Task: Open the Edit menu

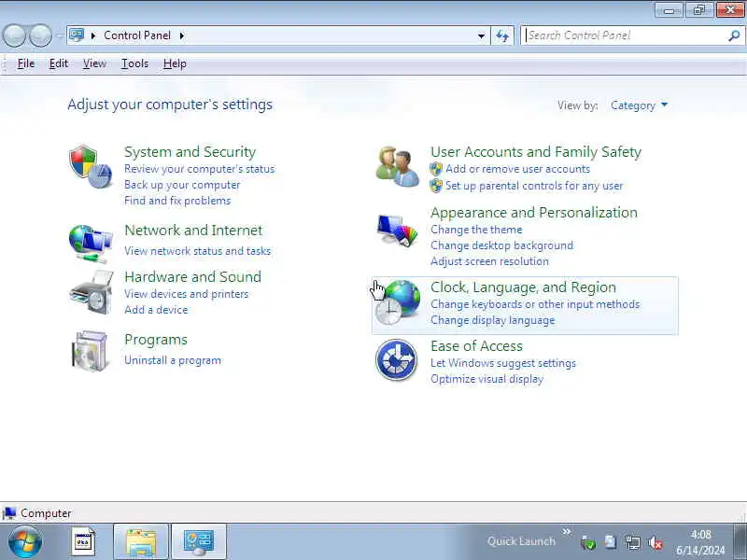Action: point(59,63)
